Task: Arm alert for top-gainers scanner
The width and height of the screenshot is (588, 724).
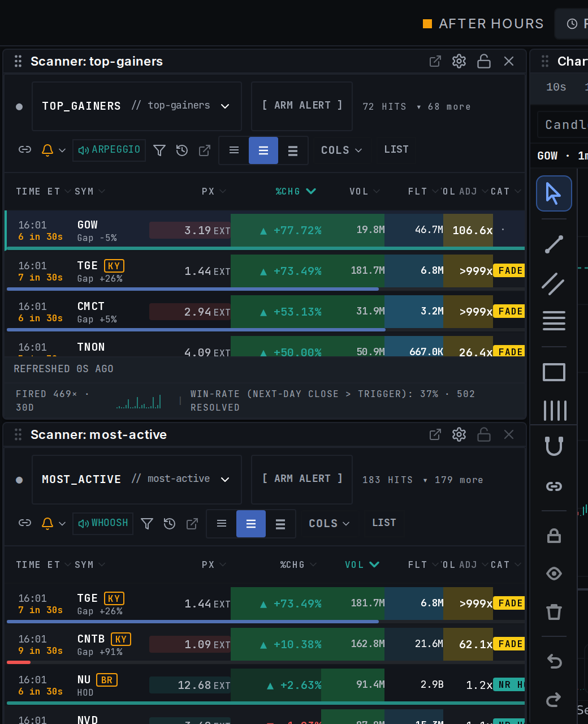Action: pos(302,106)
